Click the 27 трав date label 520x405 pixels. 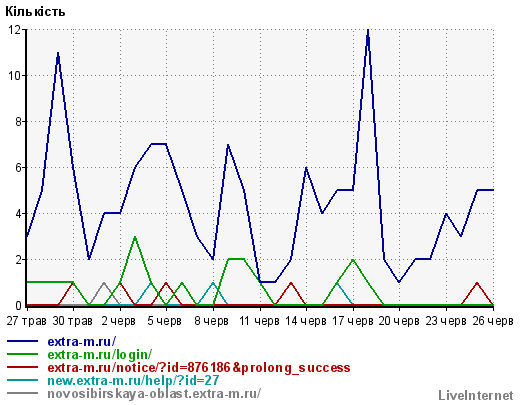pyautogui.click(x=26, y=321)
